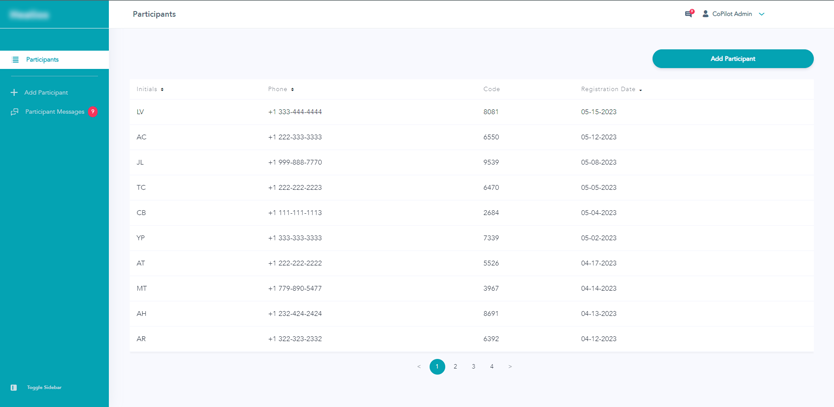Viewport: 834px width, 407px height.
Task: Open the messages notification icon in header
Action: [688, 14]
